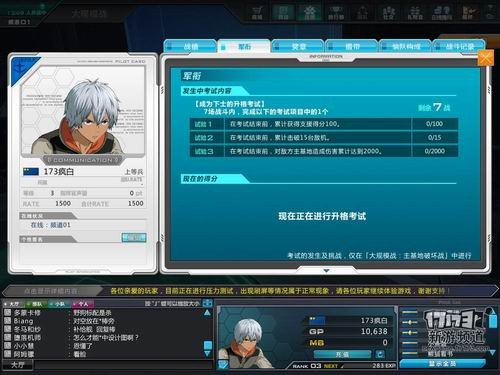500x375 pixels.
Task: Click the chat window resize icon
Action: [208, 303]
